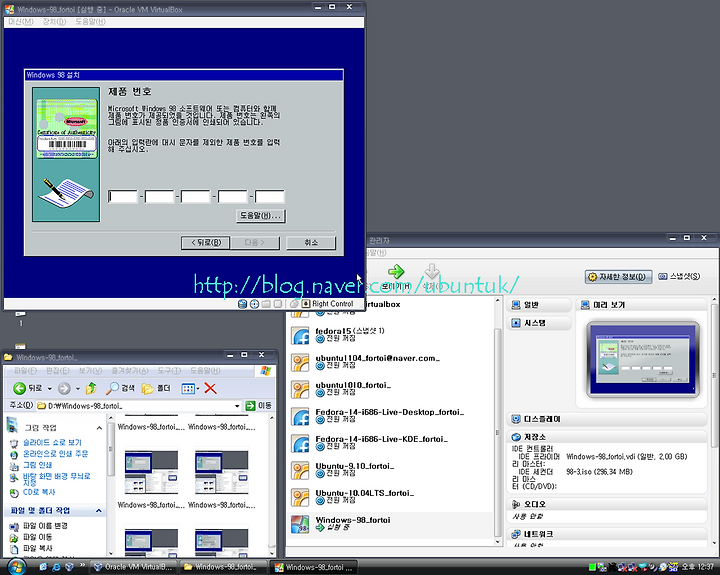Collapse the 그림 작업 task pane
The height and width of the screenshot is (575, 720).
point(99,428)
